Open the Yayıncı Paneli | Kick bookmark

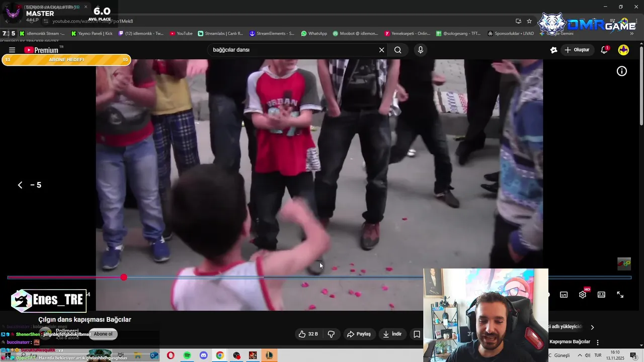pos(92,34)
